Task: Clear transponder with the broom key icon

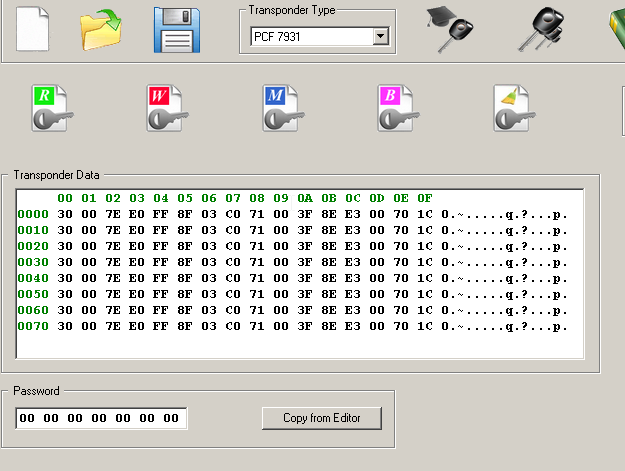Action: point(514,108)
